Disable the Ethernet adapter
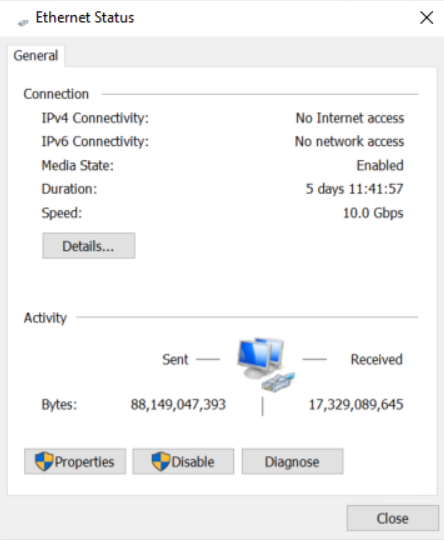Screen dimensions: 444x540 click(183, 461)
